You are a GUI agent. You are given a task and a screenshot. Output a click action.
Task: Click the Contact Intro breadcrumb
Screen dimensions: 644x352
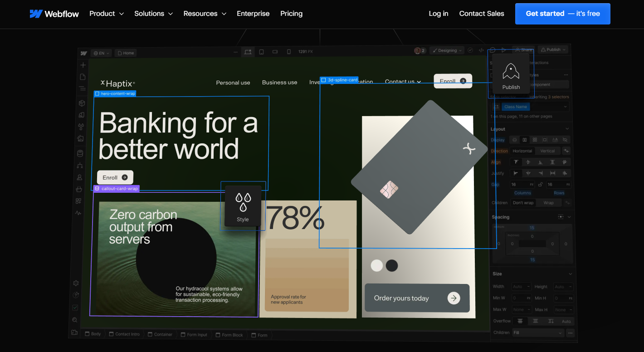point(124,334)
